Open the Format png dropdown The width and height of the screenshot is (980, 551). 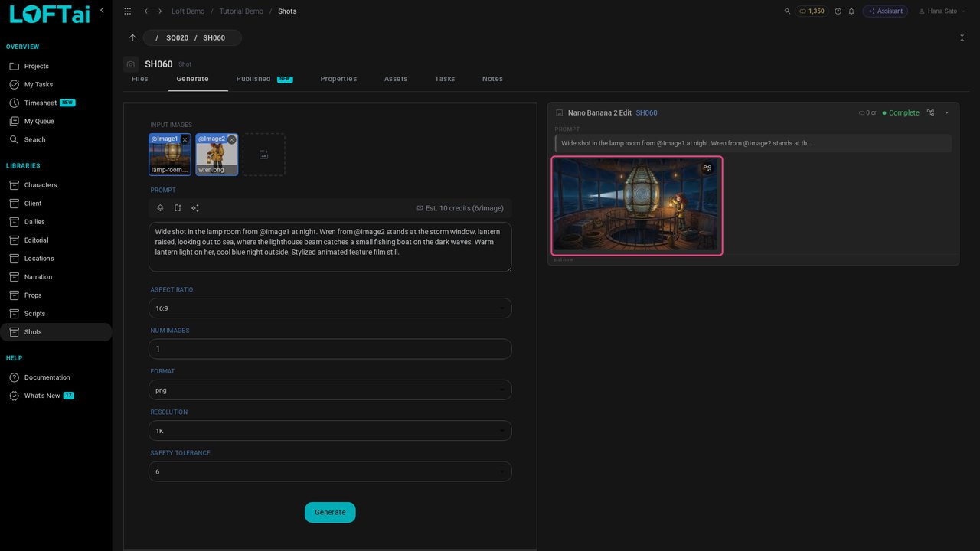click(330, 390)
